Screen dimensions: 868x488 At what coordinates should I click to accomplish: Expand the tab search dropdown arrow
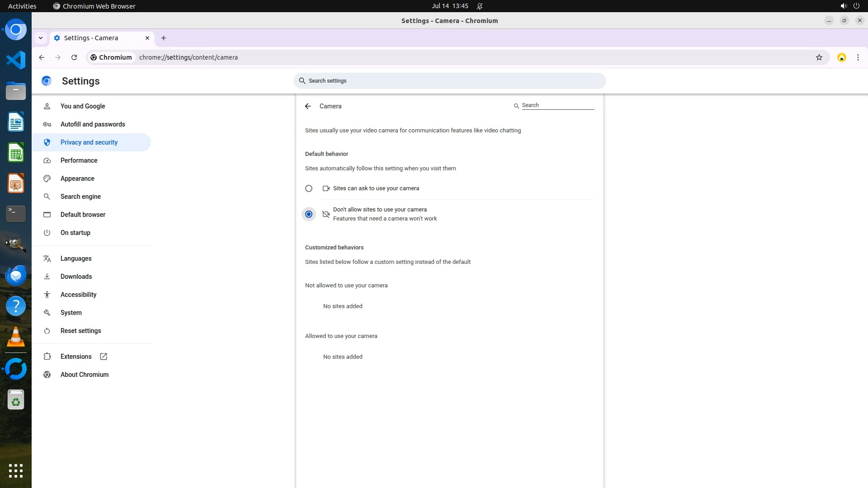click(41, 38)
